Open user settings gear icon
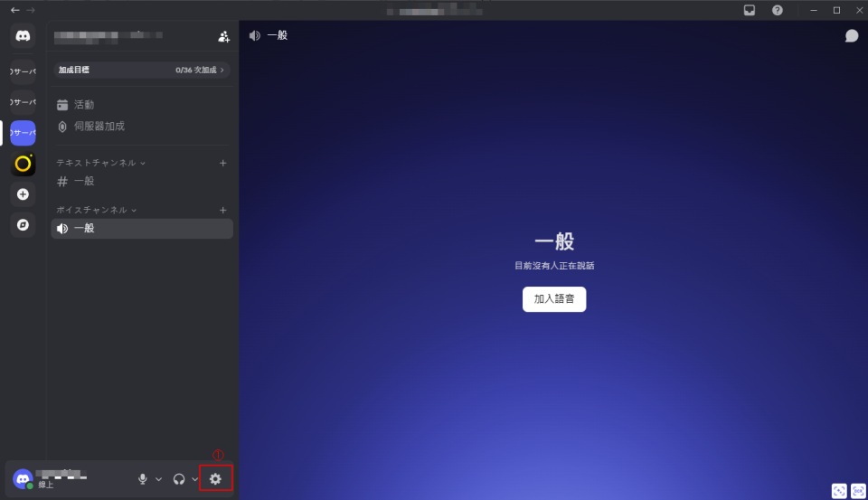The width and height of the screenshot is (868, 500). (215, 478)
